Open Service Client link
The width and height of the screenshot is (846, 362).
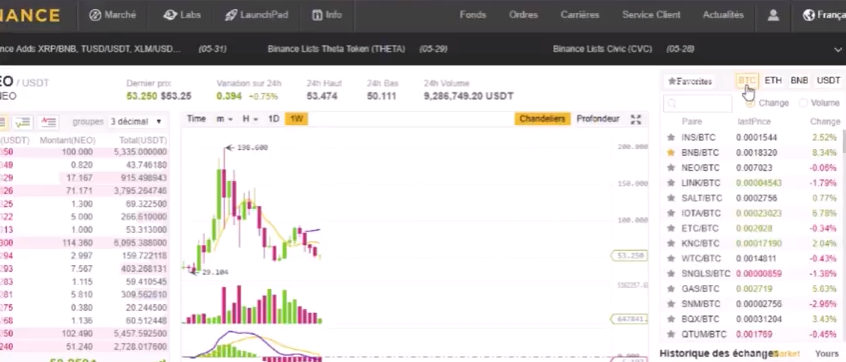[x=651, y=15]
